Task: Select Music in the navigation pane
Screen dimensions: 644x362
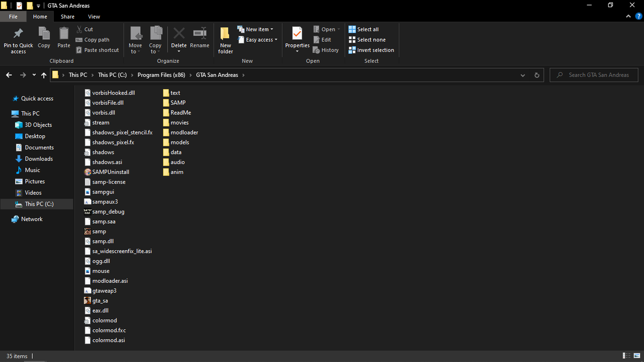Action: 32,170
